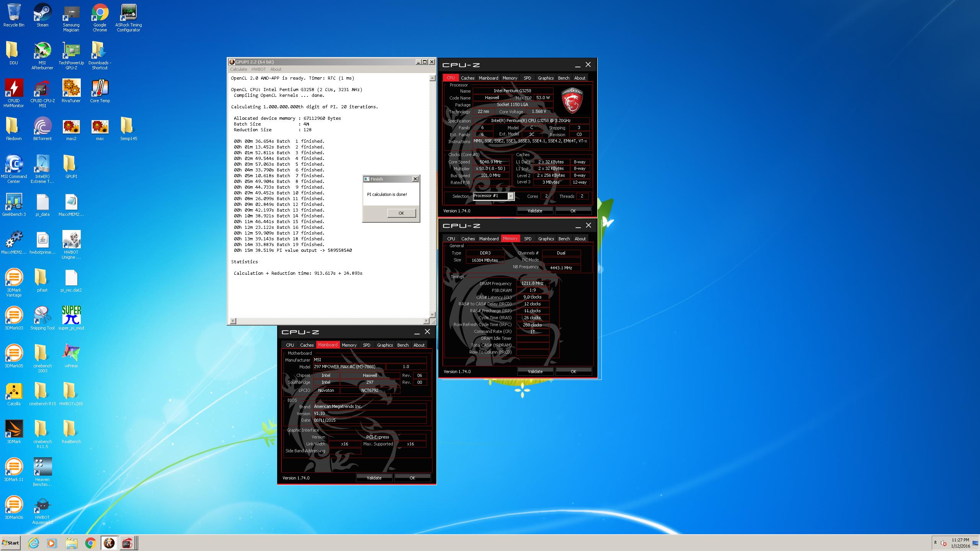Image resolution: width=980 pixels, height=551 pixels.
Task: Launch Geekbench 3 desktop icon
Action: pyautogui.click(x=14, y=205)
